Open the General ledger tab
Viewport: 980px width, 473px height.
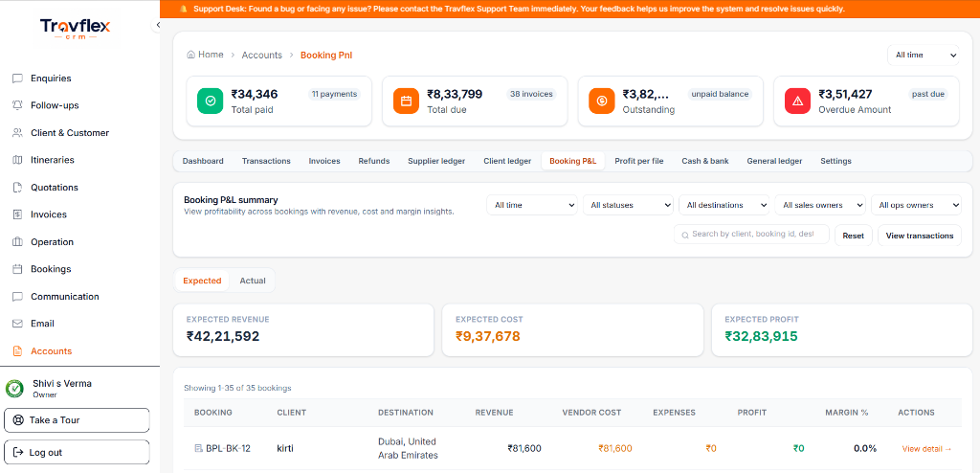point(774,161)
